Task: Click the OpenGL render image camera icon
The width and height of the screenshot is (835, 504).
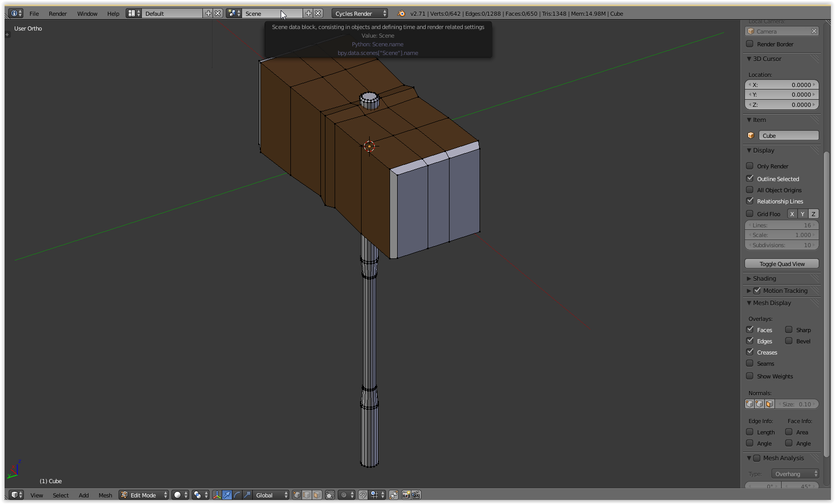Action: 406,495
